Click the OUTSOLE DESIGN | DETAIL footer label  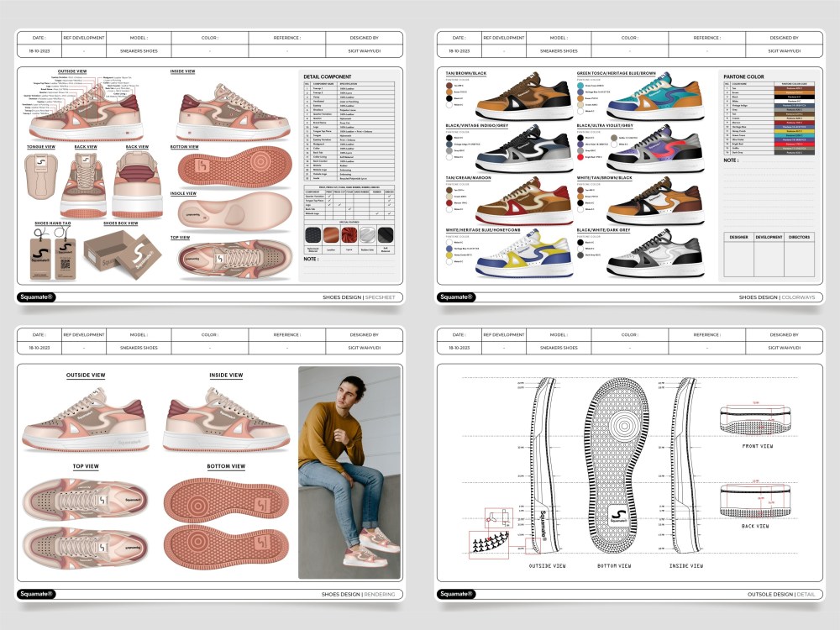(781, 594)
